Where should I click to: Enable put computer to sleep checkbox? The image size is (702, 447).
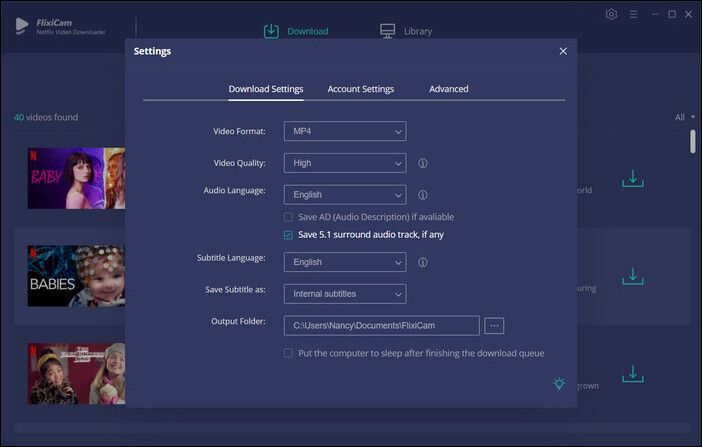click(x=289, y=353)
